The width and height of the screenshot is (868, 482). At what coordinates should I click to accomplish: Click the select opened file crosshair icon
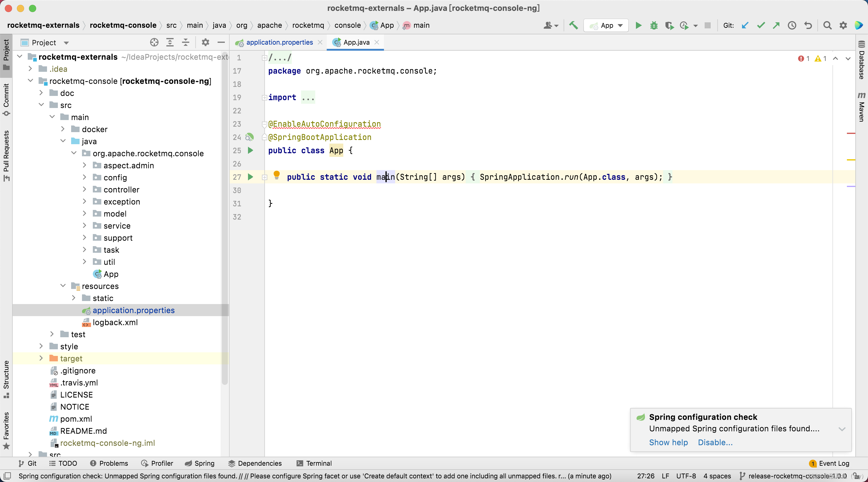(x=154, y=43)
